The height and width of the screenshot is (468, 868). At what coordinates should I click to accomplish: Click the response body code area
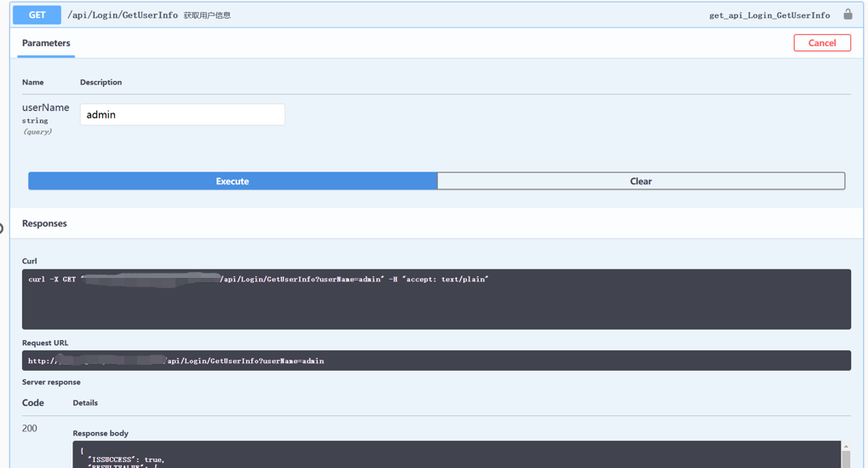click(457, 454)
